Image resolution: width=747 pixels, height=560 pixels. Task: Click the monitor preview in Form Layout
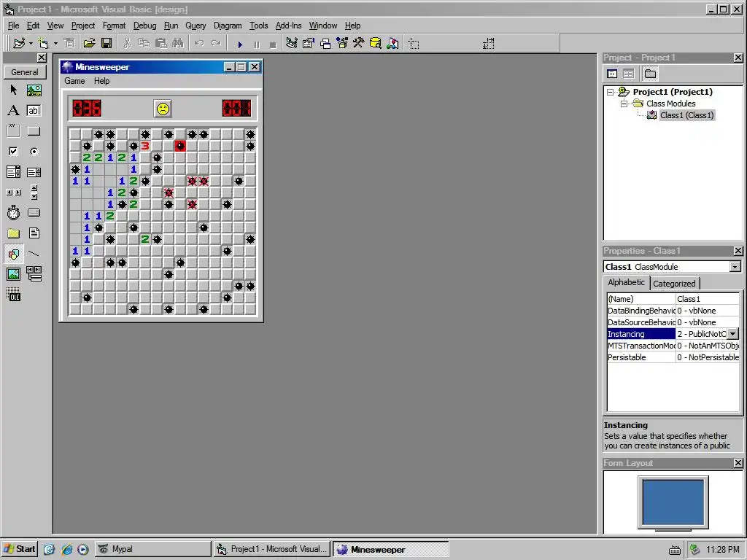click(x=673, y=502)
